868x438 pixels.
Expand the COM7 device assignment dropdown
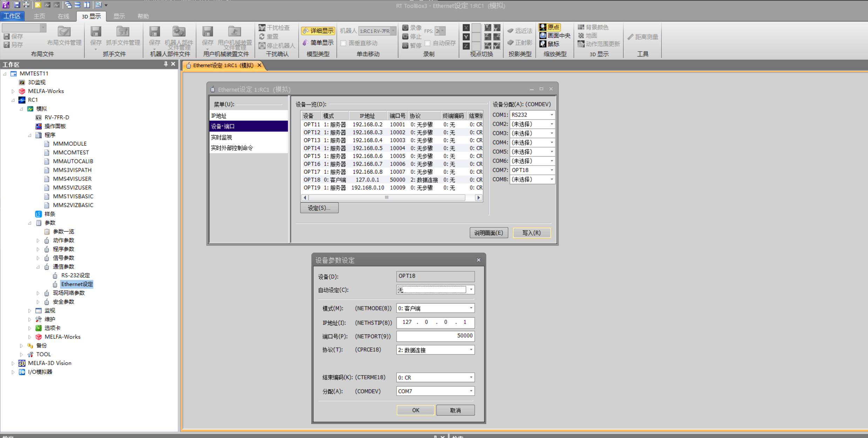pyautogui.click(x=551, y=170)
